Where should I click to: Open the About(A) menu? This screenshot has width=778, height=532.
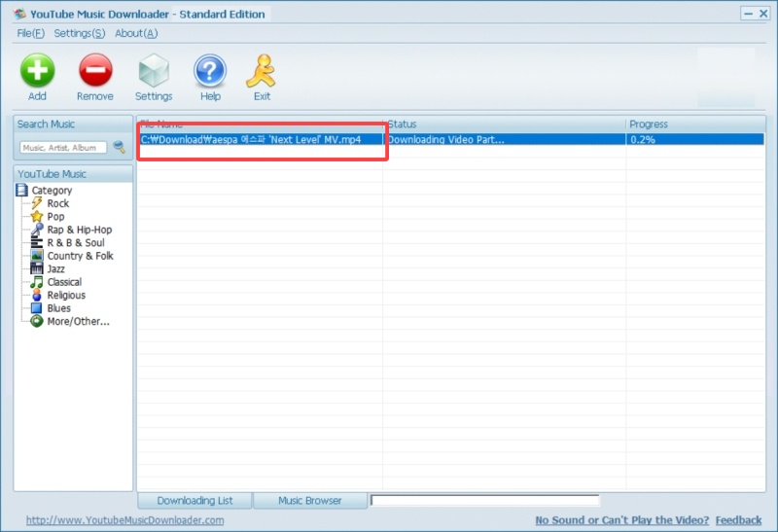pyautogui.click(x=136, y=33)
